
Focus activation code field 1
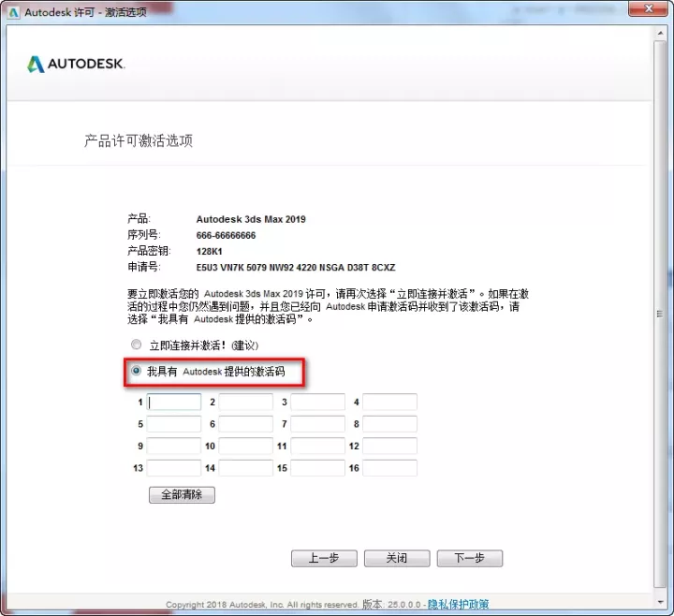coord(174,403)
